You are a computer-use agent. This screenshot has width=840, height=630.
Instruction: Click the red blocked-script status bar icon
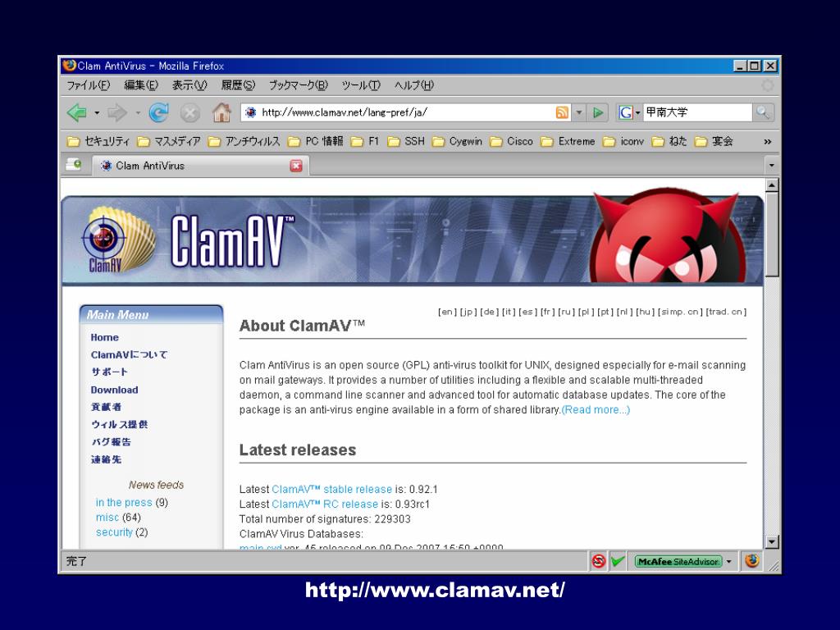[598, 561]
